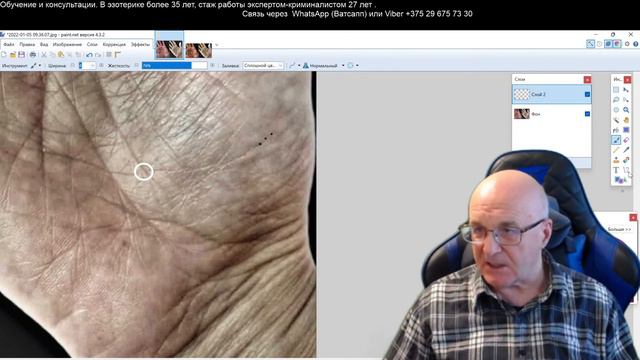Open the Изображение menu
This screenshot has height=360, width=640.
point(67,44)
